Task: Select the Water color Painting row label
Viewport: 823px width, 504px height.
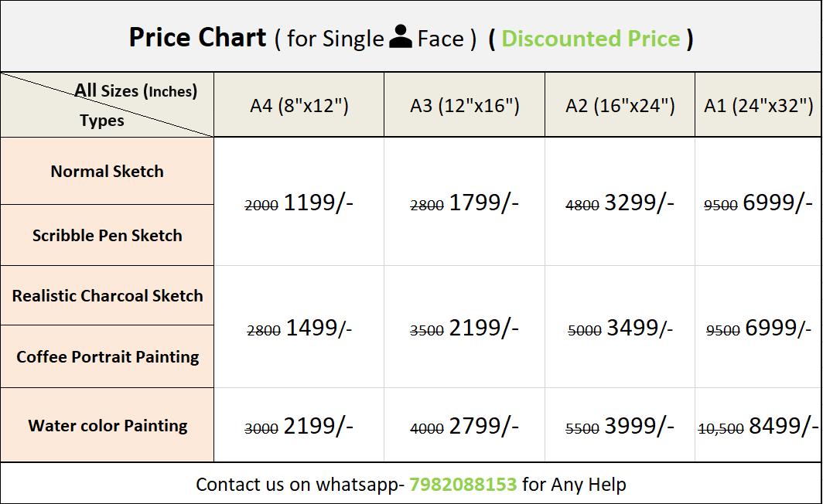Action: point(107,425)
